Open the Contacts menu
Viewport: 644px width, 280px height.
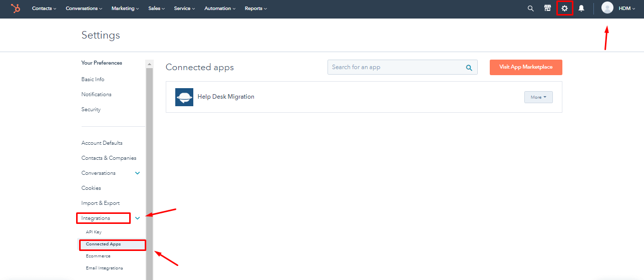click(44, 9)
